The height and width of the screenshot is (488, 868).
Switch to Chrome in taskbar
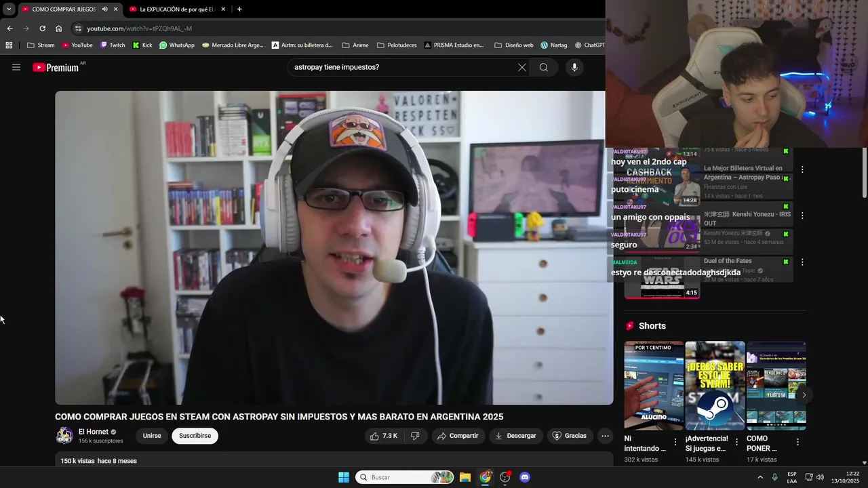485,477
